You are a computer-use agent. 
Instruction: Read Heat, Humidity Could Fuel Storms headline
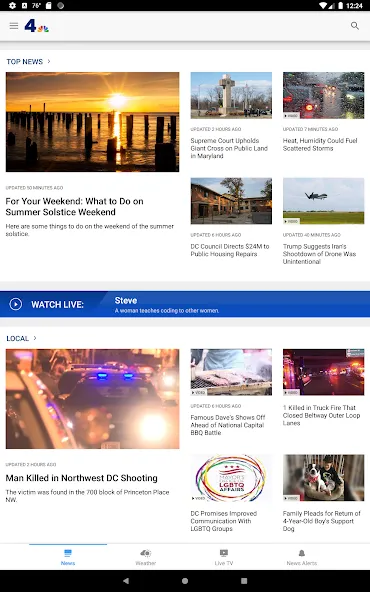tap(320, 144)
